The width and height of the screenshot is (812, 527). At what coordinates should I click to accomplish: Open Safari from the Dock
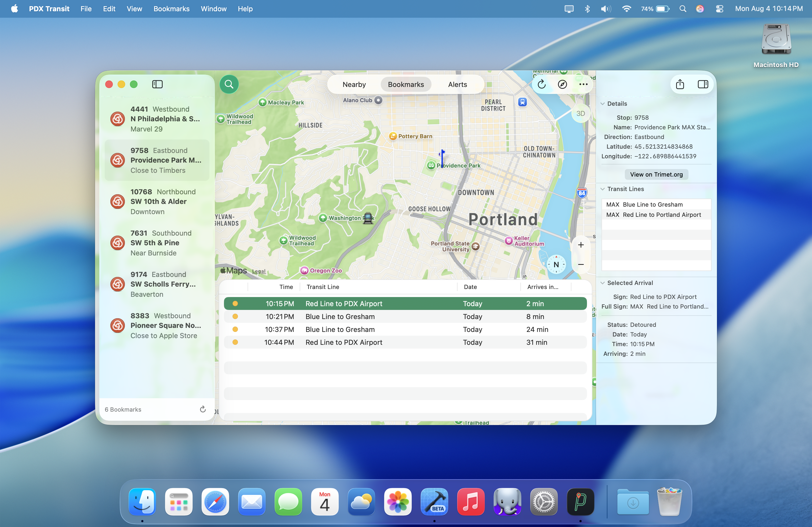[x=215, y=502]
